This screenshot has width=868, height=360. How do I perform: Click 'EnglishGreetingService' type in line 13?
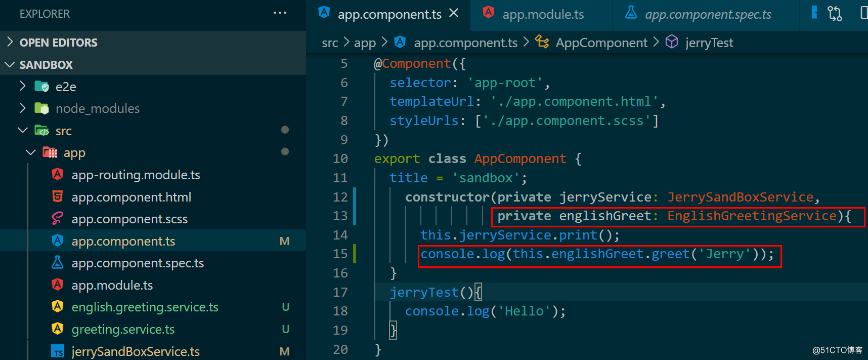(752, 216)
